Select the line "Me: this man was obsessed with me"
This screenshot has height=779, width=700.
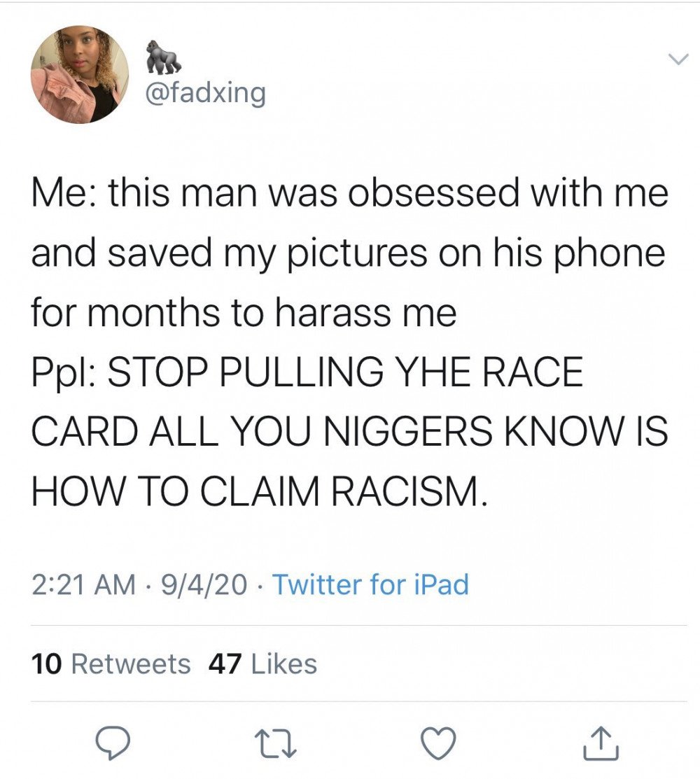pyautogui.click(x=350, y=192)
